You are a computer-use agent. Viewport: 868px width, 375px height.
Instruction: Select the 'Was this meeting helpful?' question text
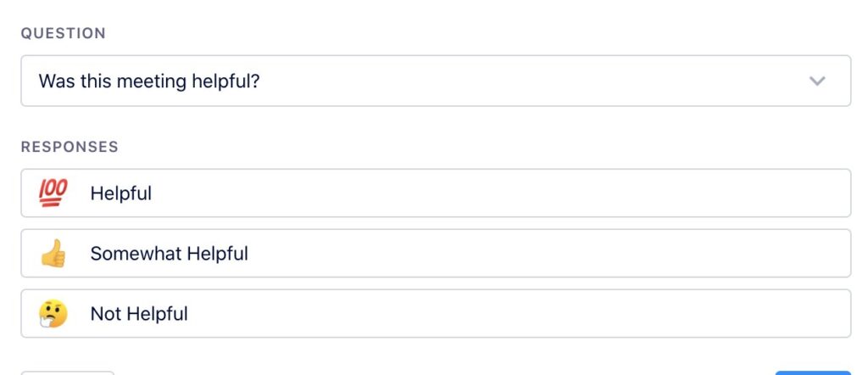[149, 81]
